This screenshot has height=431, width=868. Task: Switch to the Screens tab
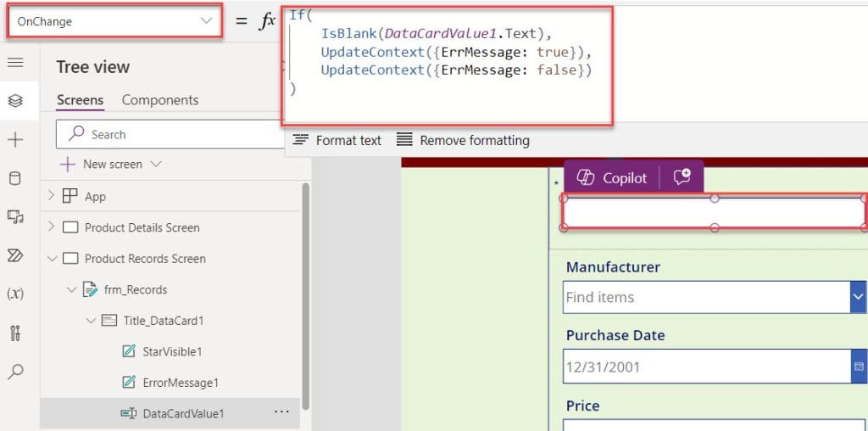(x=81, y=100)
